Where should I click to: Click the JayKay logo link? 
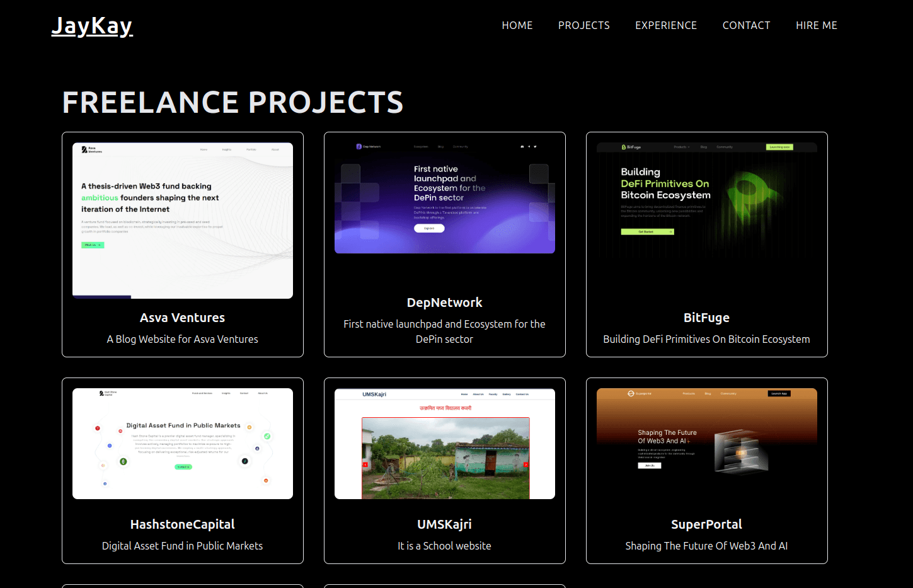tap(92, 26)
